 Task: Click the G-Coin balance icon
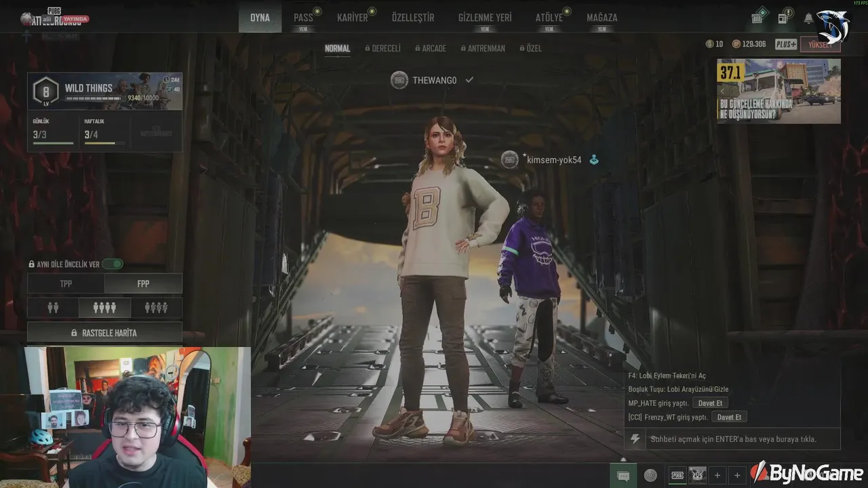click(x=710, y=44)
